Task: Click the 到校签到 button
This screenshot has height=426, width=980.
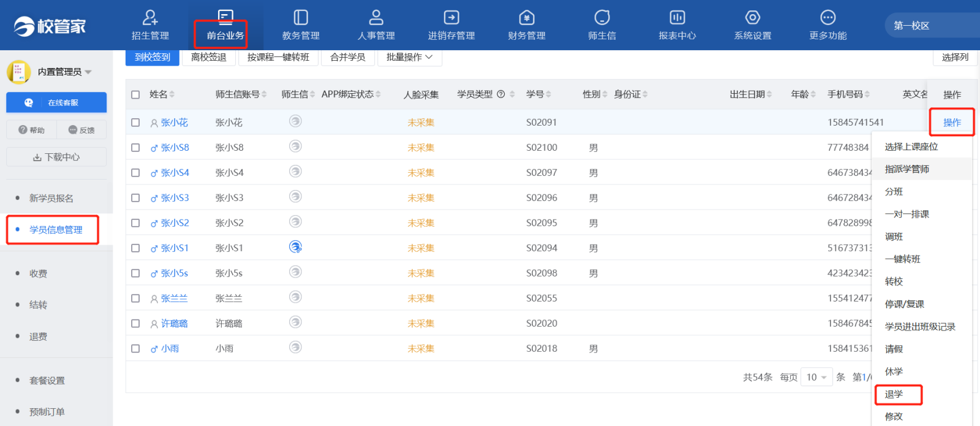Action: (x=153, y=57)
